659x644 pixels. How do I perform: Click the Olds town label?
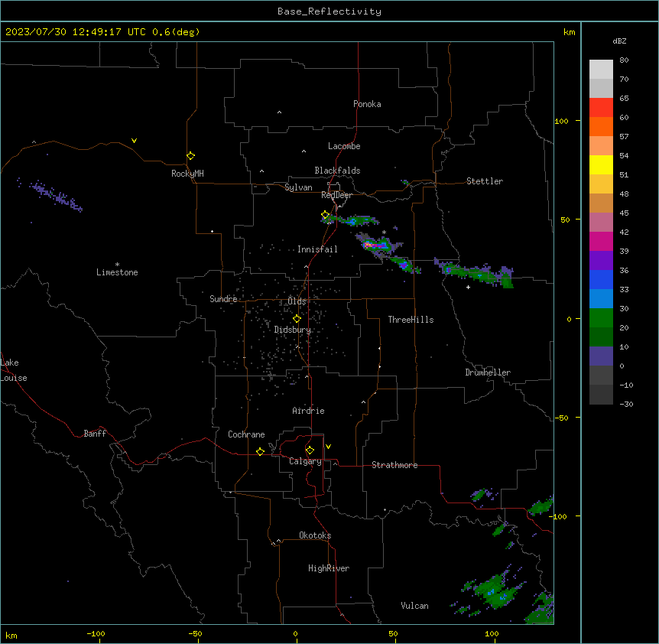pyautogui.click(x=297, y=301)
